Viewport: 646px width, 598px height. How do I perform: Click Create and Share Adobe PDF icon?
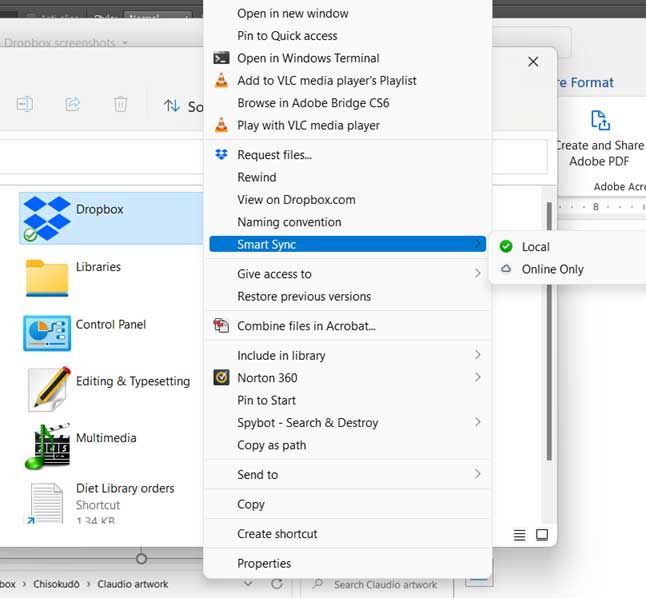click(x=600, y=120)
